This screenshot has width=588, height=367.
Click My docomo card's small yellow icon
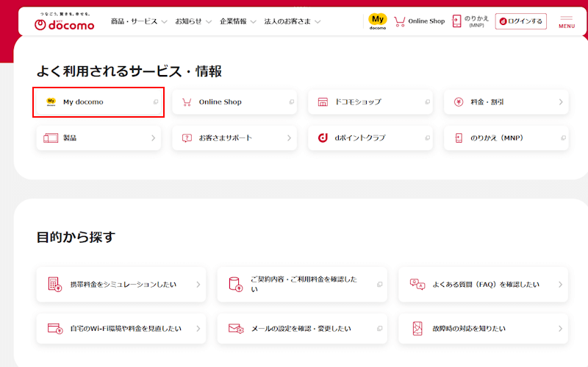[x=51, y=101]
